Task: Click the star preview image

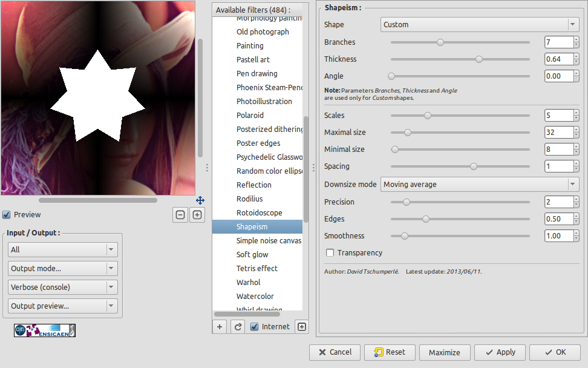Action: pyautogui.click(x=98, y=98)
